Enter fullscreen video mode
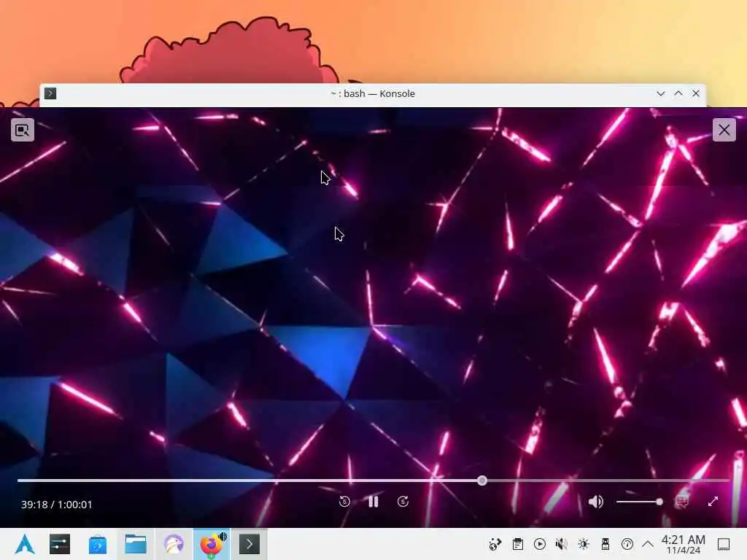Viewport: 747px width, 560px height. tap(713, 502)
